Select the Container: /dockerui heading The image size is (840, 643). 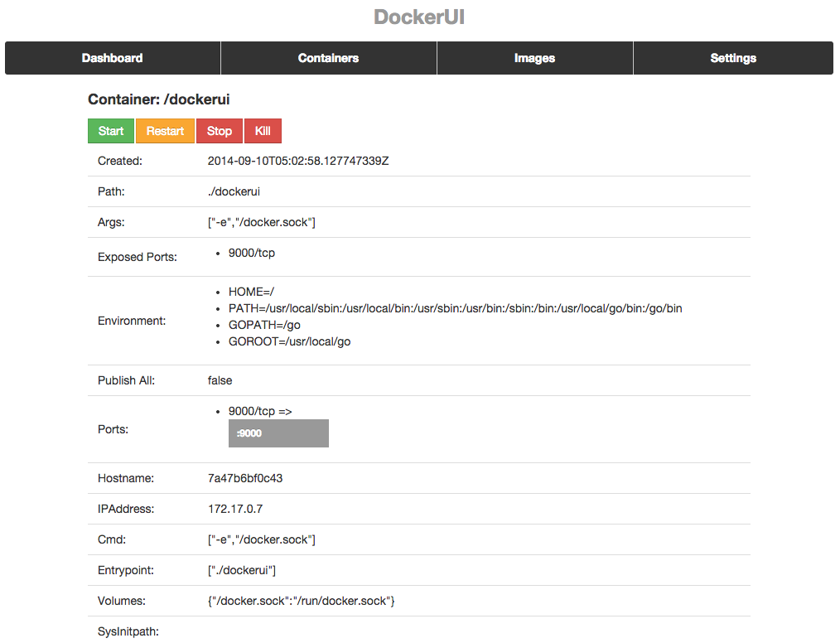[158, 99]
